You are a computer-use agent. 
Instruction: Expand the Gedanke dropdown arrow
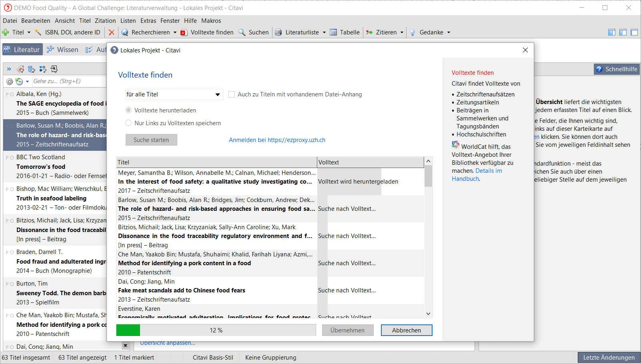coord(449,32)
